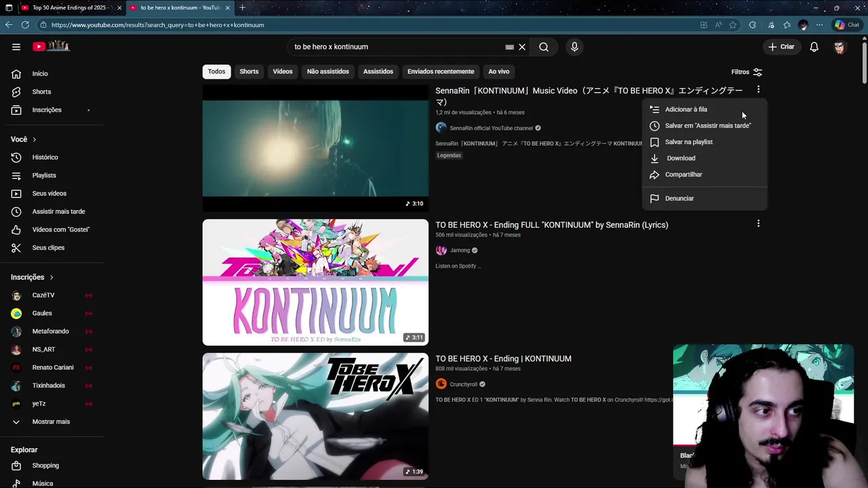Open the account avatar menu

pos(840,47)
